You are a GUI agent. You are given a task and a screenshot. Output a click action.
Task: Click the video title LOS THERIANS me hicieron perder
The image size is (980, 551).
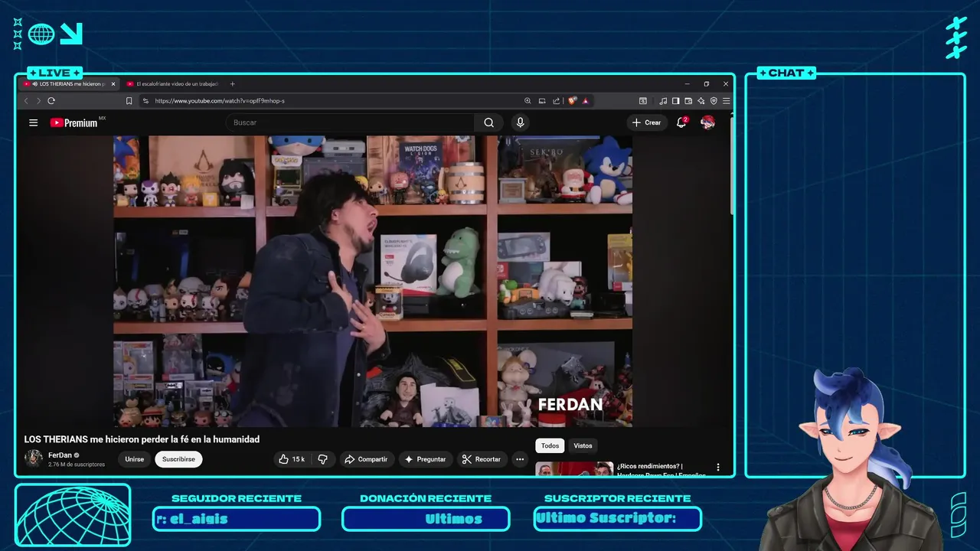click(142, 439)
